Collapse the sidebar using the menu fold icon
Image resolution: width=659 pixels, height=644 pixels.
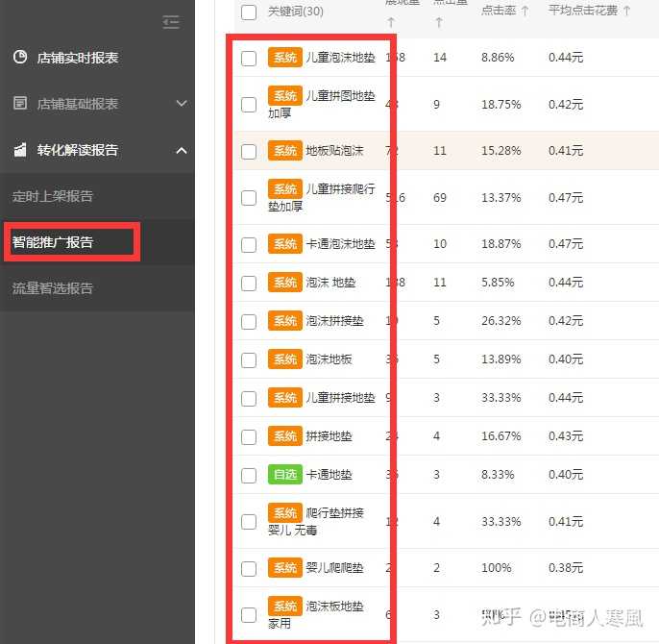(171, 22)
